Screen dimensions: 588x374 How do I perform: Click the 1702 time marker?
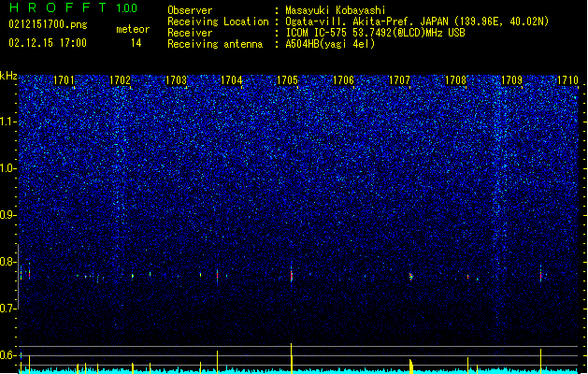tap(120, 80)
